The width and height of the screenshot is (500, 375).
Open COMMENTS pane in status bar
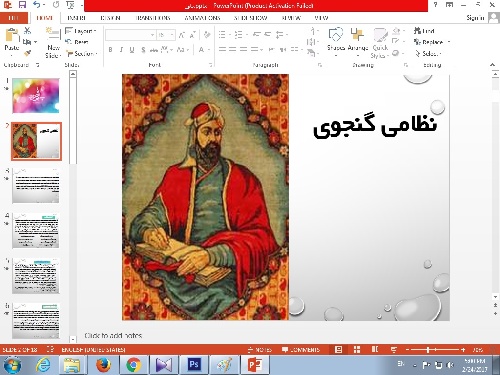pyautogui.click(x=301, y=350)
